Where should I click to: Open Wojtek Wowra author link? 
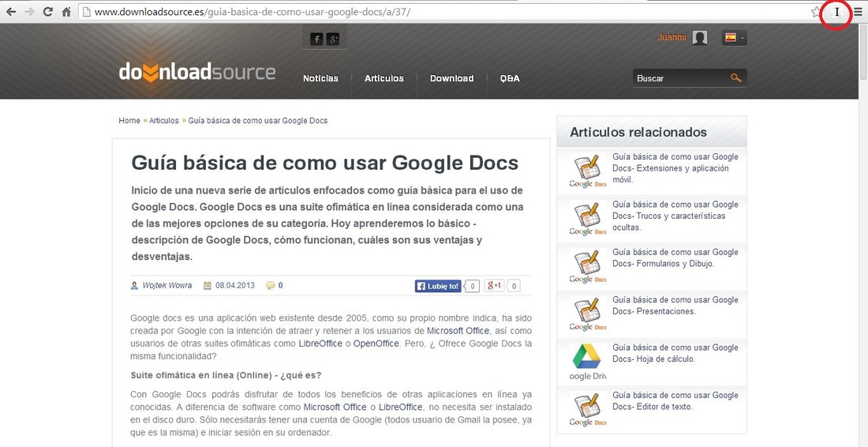(167, 286)
